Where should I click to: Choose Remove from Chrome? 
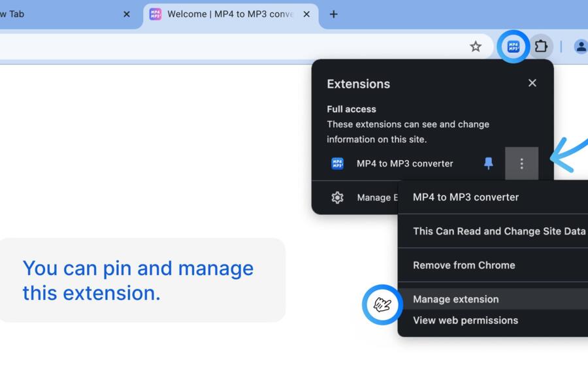(493, 265)
